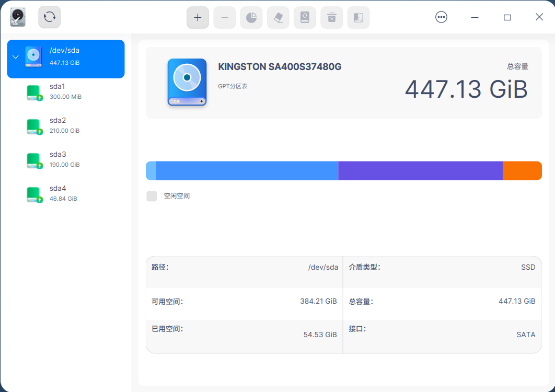Viewport: 555px width, 392px height.
Task: Enable the 空闲空间 checkbox
Action: pos(152,196)
